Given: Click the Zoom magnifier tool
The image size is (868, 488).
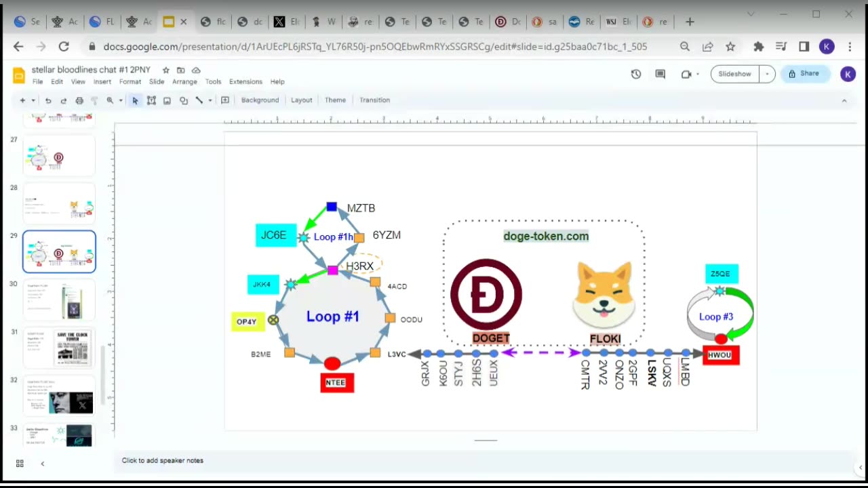Looking at the screenshot, I should point(110,100).
